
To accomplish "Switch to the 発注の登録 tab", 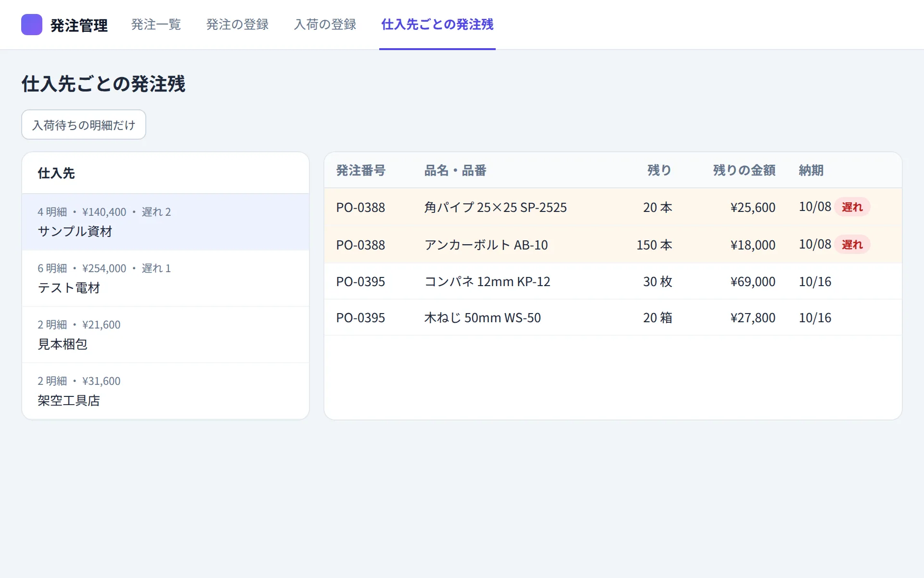I will coord(237,25).
